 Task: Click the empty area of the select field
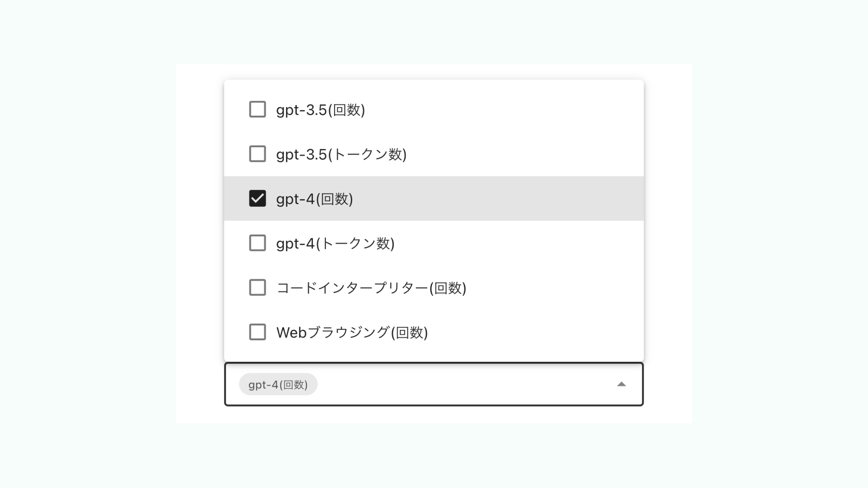[475, 384]
